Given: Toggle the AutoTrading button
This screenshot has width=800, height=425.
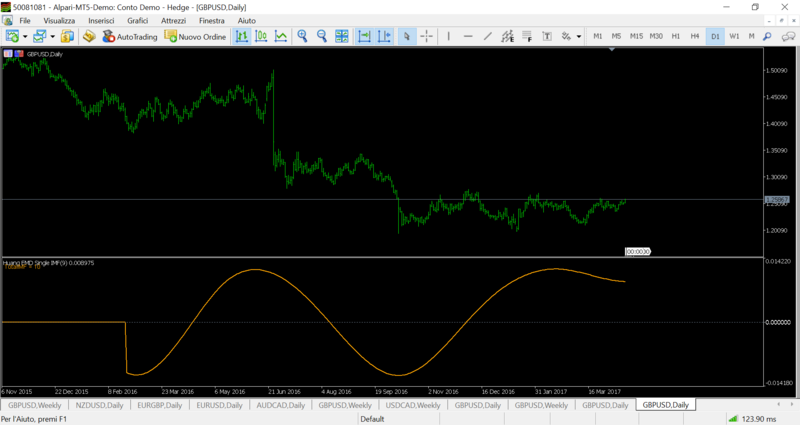Looking at the screenshot, I should point(129,36).
